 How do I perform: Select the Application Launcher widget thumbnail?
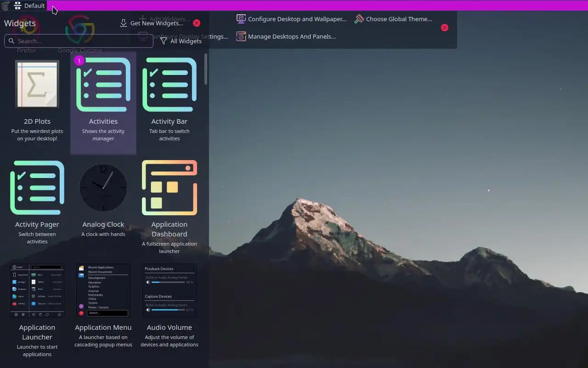(37, 291)
